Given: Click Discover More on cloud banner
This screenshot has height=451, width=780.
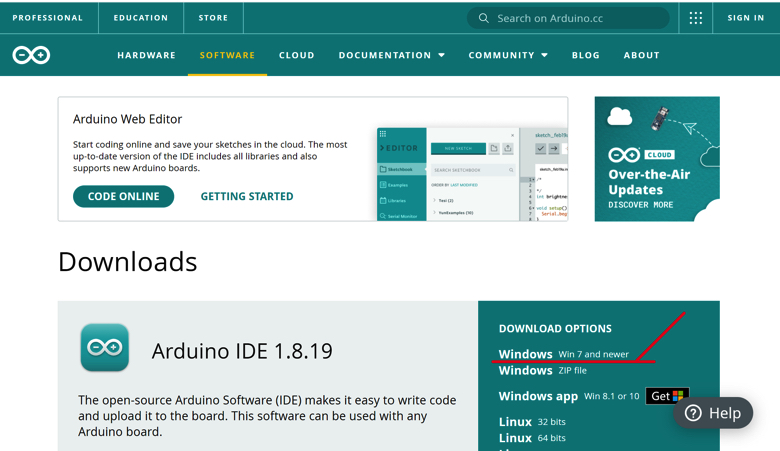Looking at the screenshot, I should (x=641, y=205).
